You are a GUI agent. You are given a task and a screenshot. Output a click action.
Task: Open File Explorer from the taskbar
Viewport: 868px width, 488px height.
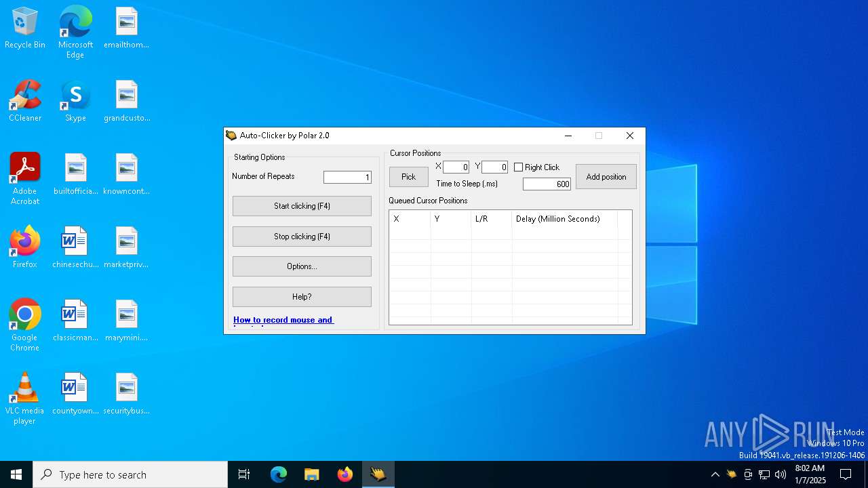pos(312,474)
